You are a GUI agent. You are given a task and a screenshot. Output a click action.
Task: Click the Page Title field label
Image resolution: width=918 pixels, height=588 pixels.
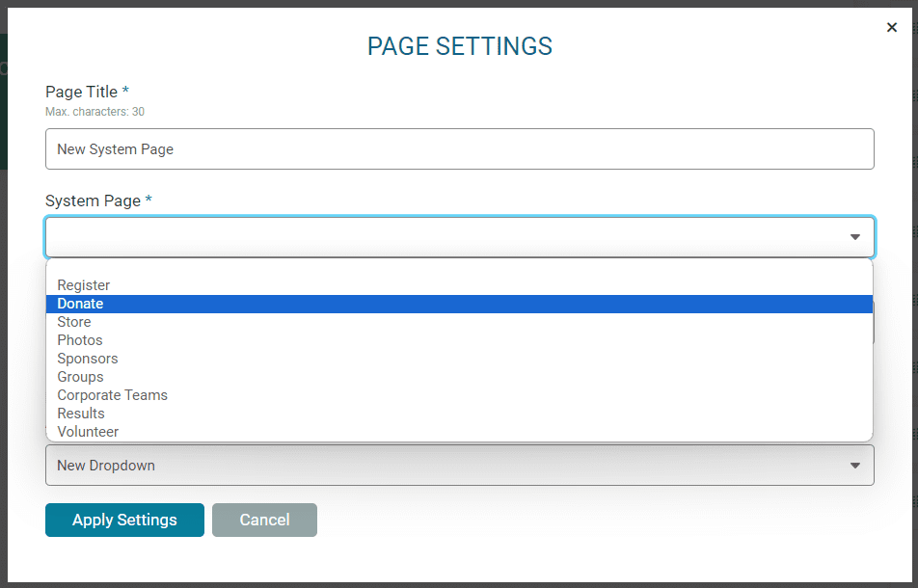pos(81,92)
